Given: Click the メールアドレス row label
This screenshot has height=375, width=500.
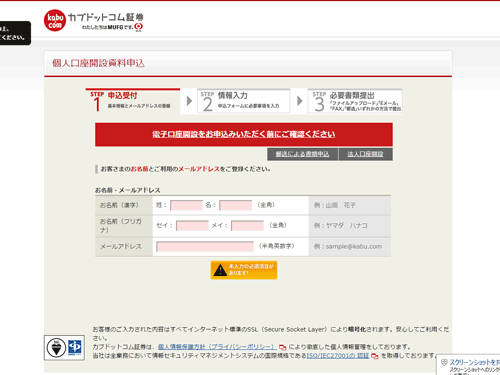Looking at the screenshot, I should pyautogui.click(x=121, y=247).
